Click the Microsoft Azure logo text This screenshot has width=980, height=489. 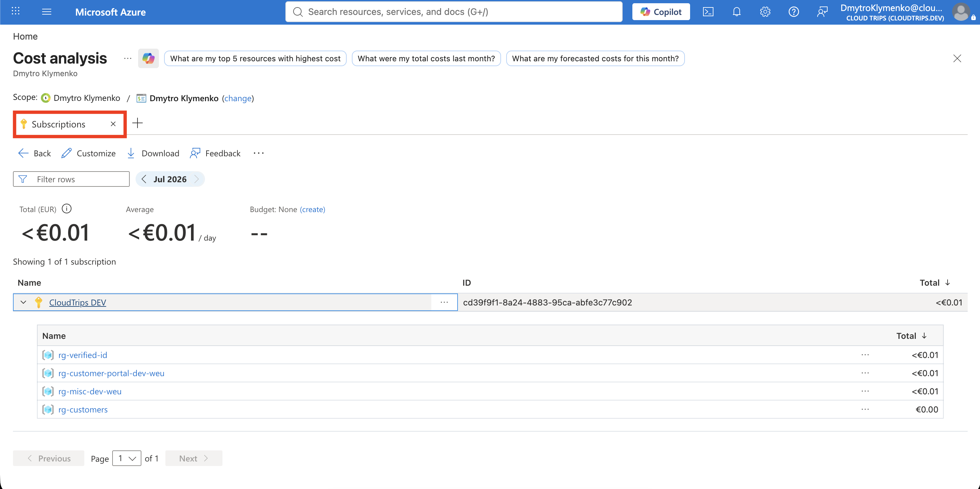point(110,12)
